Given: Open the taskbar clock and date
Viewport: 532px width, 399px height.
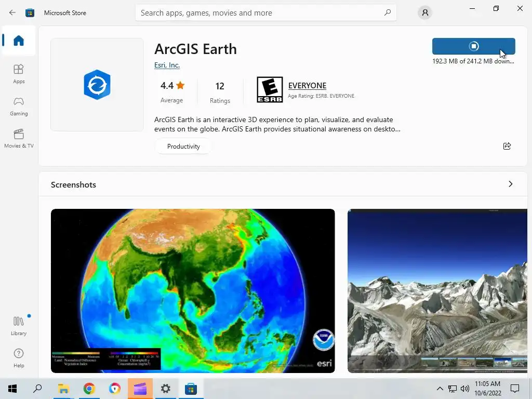Looking at the screenshot, I should 487,389.
